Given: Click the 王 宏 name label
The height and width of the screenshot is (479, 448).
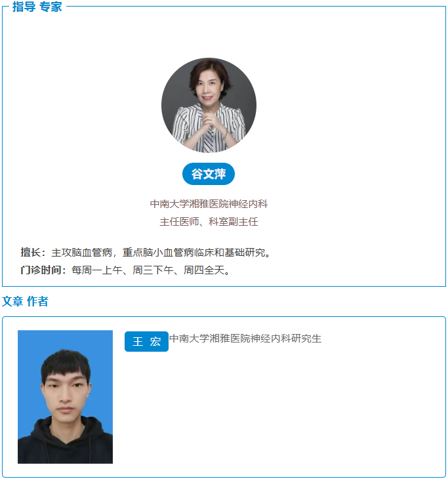Looking at the screenshot, I should (146, 341).
